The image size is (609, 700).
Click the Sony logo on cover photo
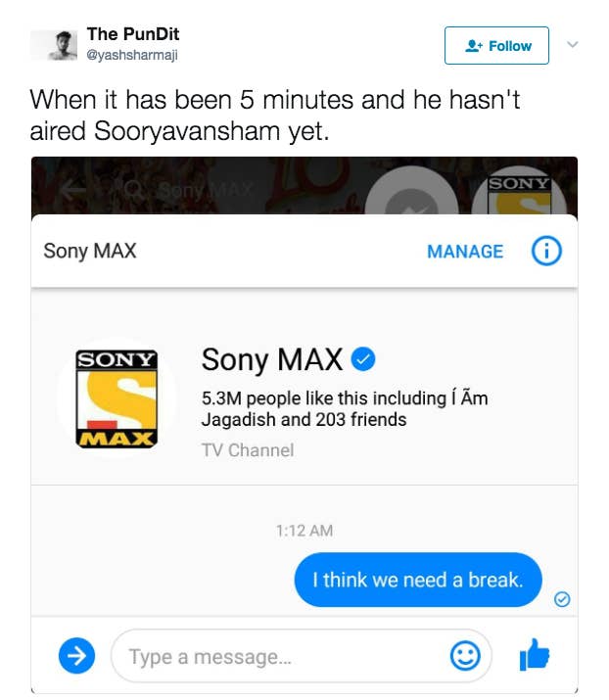519,192
